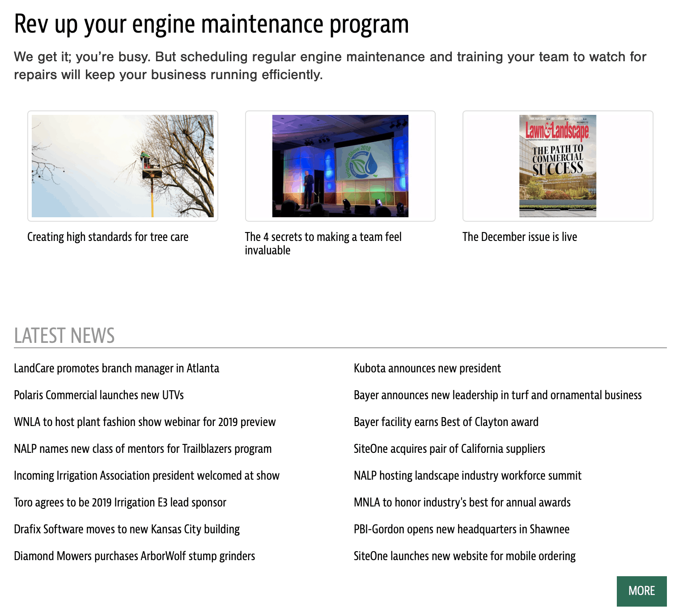Open 'Toro agrees to be 2019 Irrigation E3 lead sponsor'
Image resolution: width=679 pixels, height=616 pixels.
click(x=120, y=502)
